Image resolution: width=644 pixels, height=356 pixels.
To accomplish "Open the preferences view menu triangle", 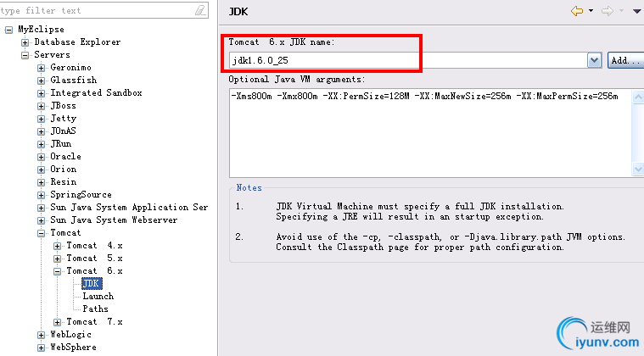I will click(x=636, y=12).
